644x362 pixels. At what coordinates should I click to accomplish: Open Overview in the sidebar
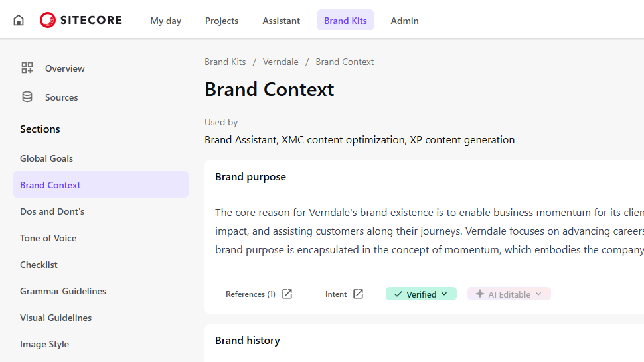pos(65,68)
